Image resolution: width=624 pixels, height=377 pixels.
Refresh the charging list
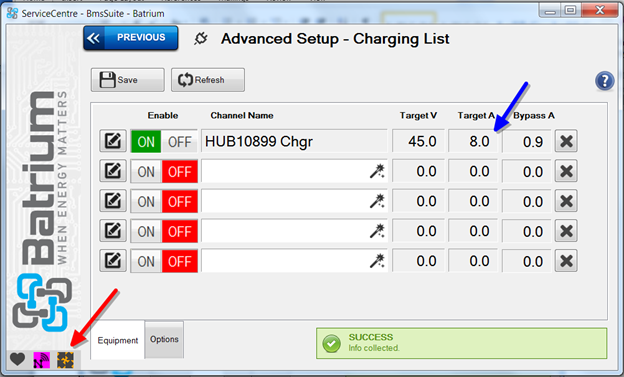(x=208, y=80)
